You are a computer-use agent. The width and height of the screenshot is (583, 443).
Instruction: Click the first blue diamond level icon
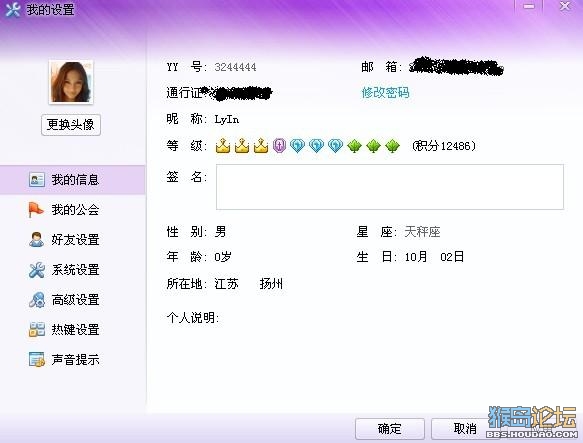point(297,146)
